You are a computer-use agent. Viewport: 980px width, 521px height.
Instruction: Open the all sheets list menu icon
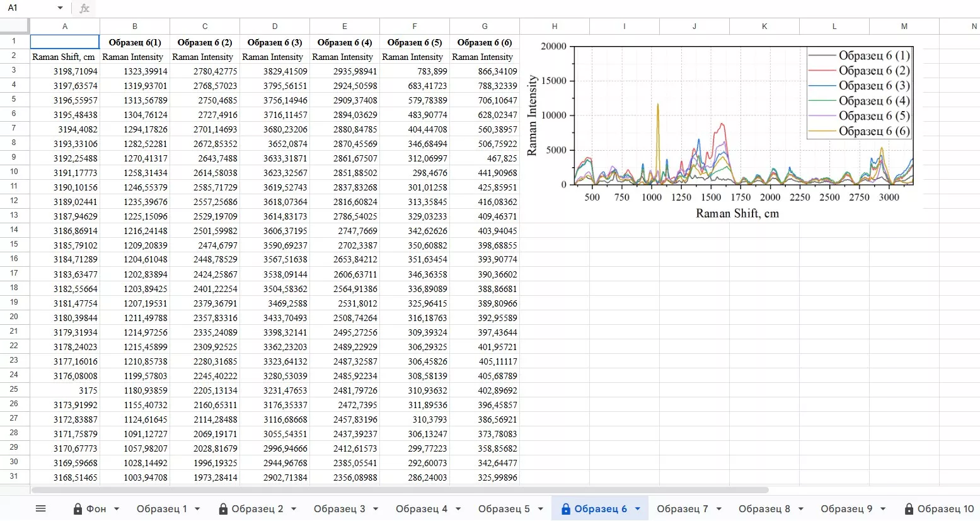point(41,508)
